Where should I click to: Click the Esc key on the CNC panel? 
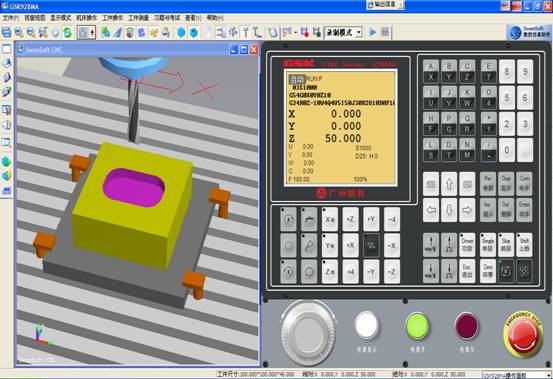coord(467,271)
